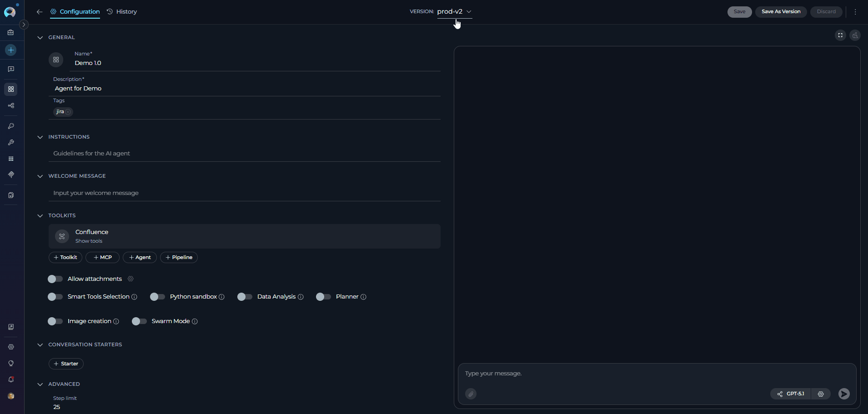
Task: Show info for Planner
Action: coord(363,297)
